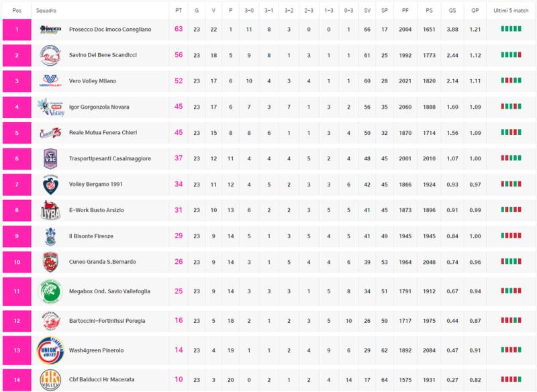Sort table by PT column header
Screen dimensions: 537x392
(179, 11)
